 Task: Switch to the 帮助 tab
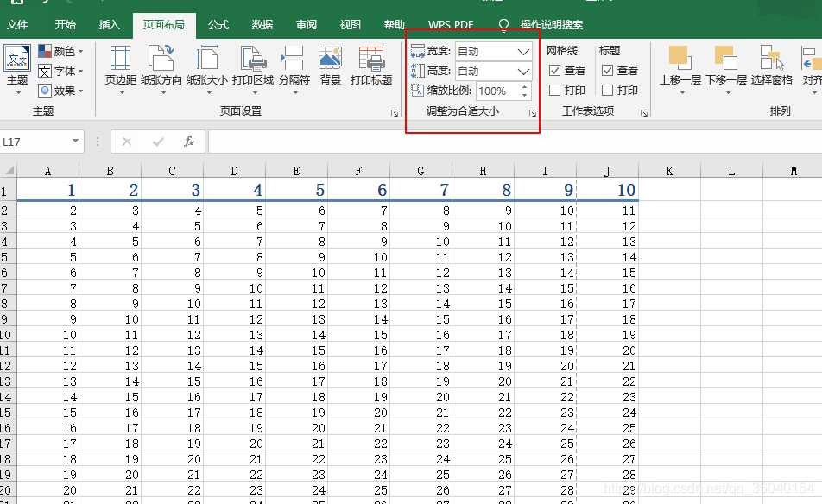(x=395, y=25)
